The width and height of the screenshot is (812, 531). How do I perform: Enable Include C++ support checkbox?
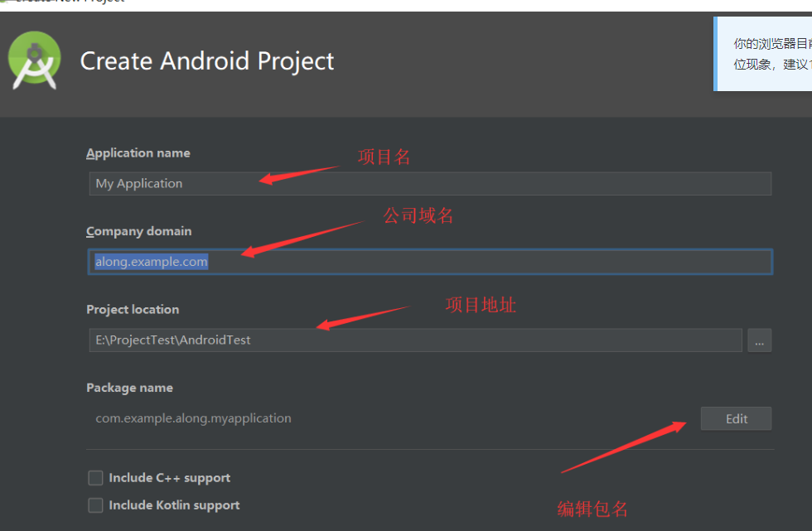96,478
